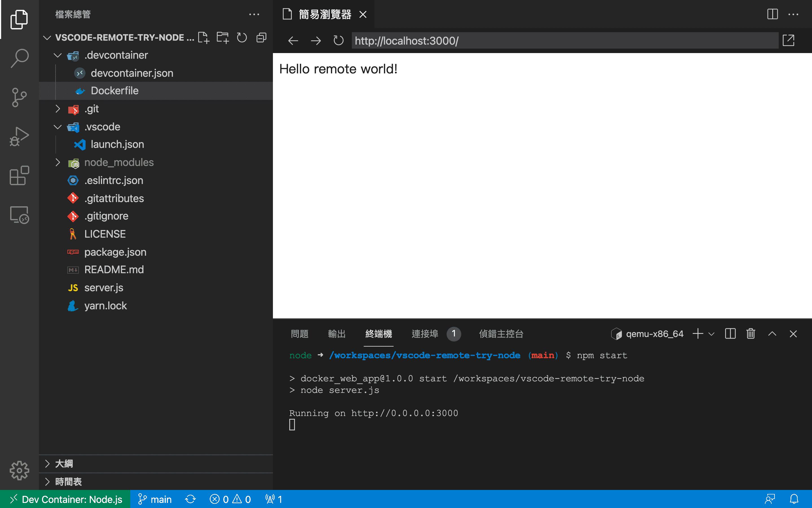Screen dimensions: 812x508
Task: Switch to the 問題 problems tab
Action: [x=299, y=334]
